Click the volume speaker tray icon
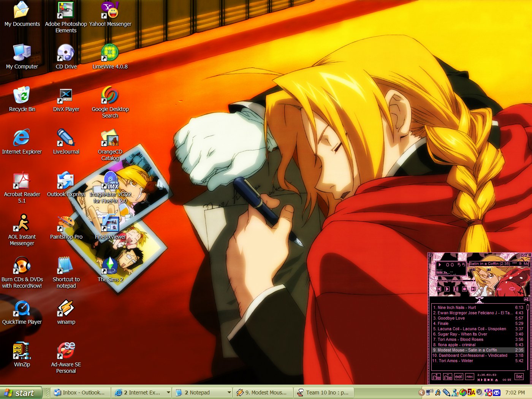This screenshot has height=399, width=532. [x=480, y=393]
